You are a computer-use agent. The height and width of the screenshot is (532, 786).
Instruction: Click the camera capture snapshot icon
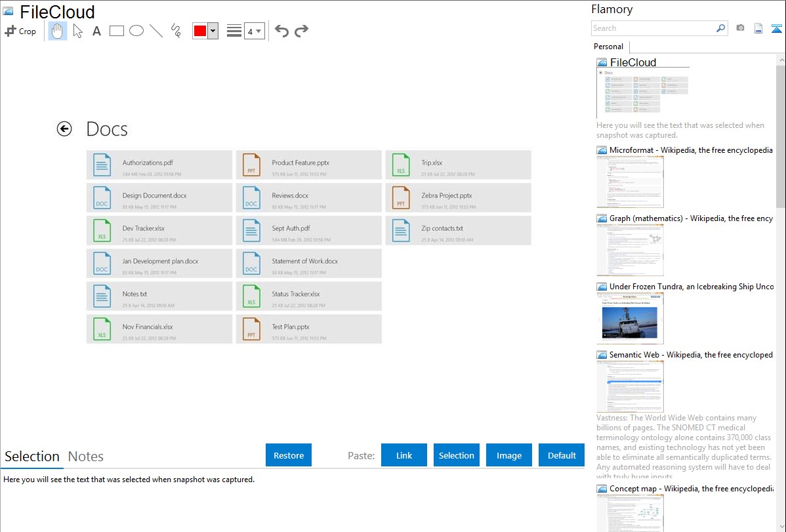[x=740, y=28]
